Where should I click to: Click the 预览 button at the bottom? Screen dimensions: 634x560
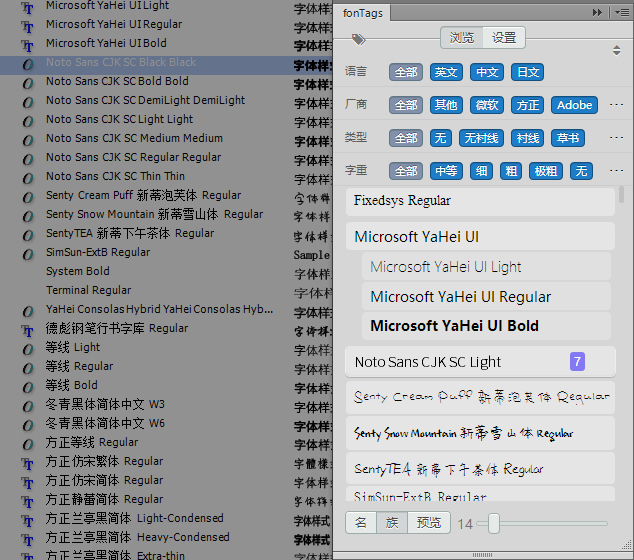429,522
